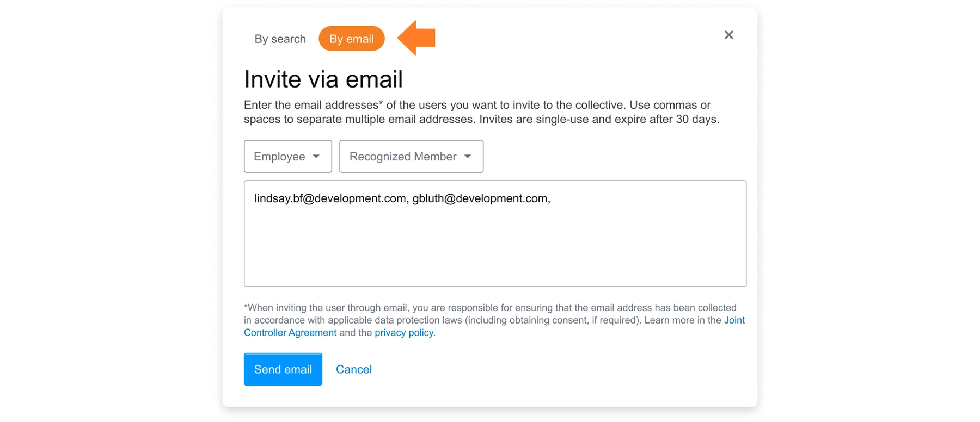Click the Controller Agreement text on second line
This screenshot has height=422, width=980.
290,333
